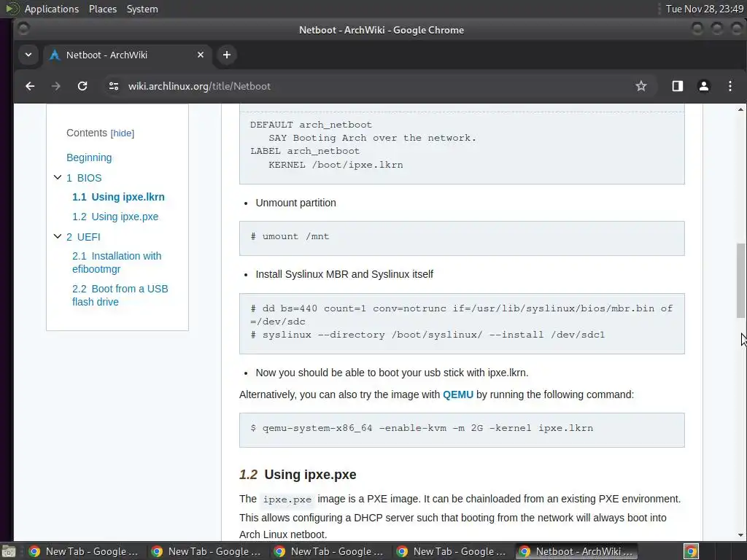Click the 'DEFAULT arch_netboot' line
Screen dimensions: 747x560
[x=311, y=125]
